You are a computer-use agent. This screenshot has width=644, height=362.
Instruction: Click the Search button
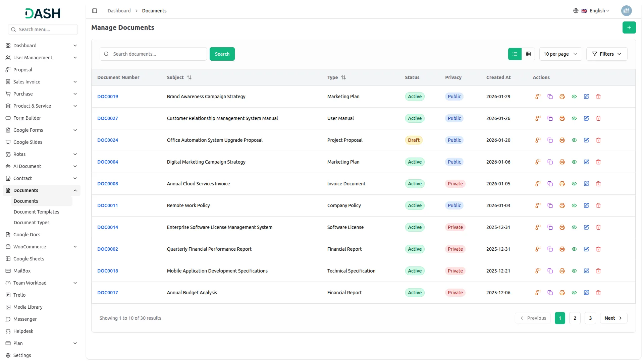222,54
